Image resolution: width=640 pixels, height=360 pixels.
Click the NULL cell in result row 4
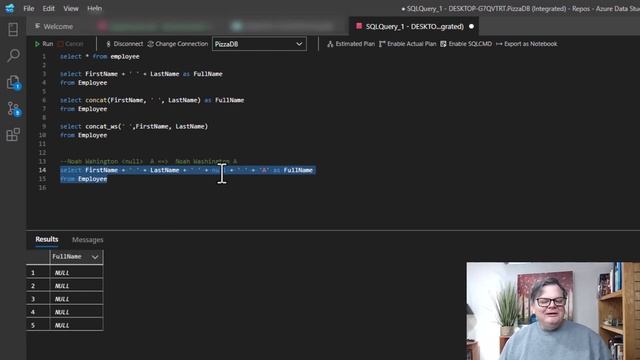76,312
